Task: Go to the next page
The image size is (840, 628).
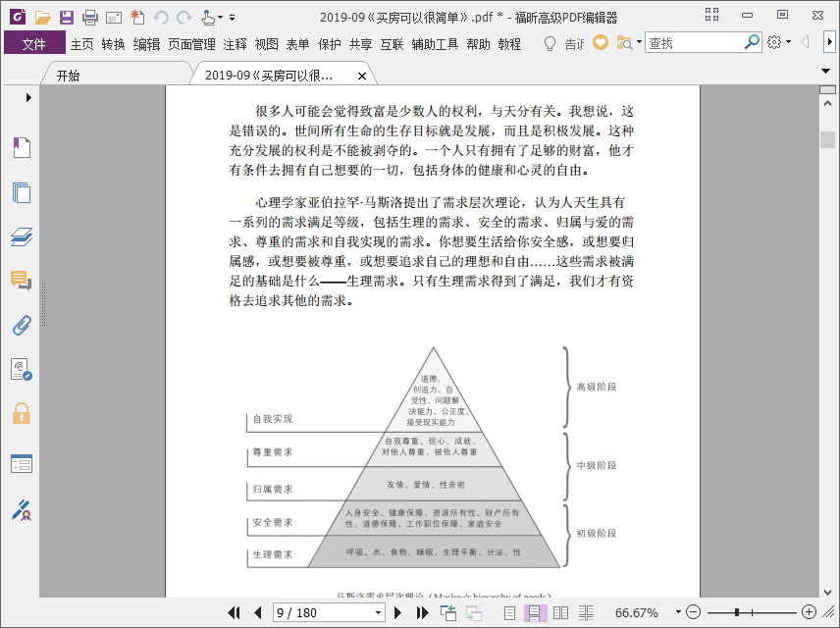Action: tap(398, 612)
